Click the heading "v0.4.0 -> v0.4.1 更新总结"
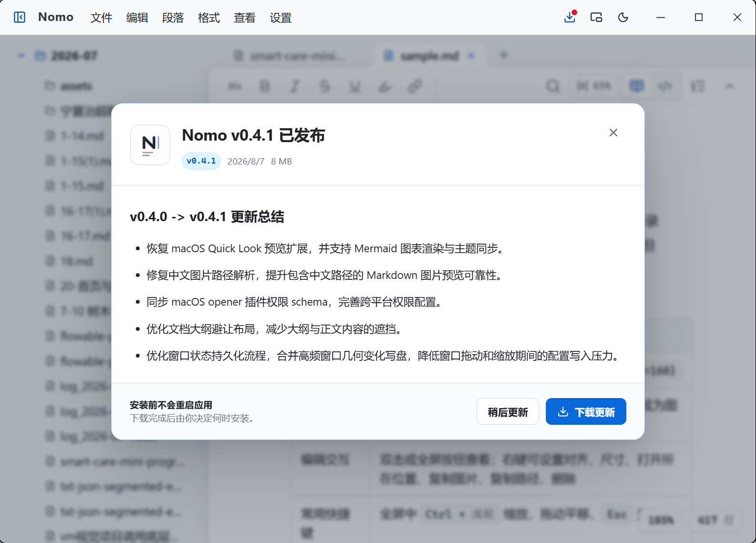756x543 pixels. pyautogui.click(x=207, y=217)
